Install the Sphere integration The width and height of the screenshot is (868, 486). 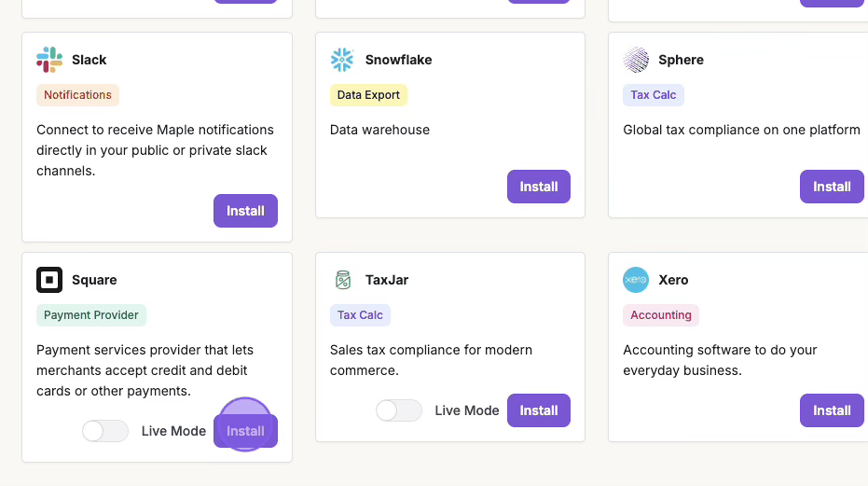coord(831,187)
